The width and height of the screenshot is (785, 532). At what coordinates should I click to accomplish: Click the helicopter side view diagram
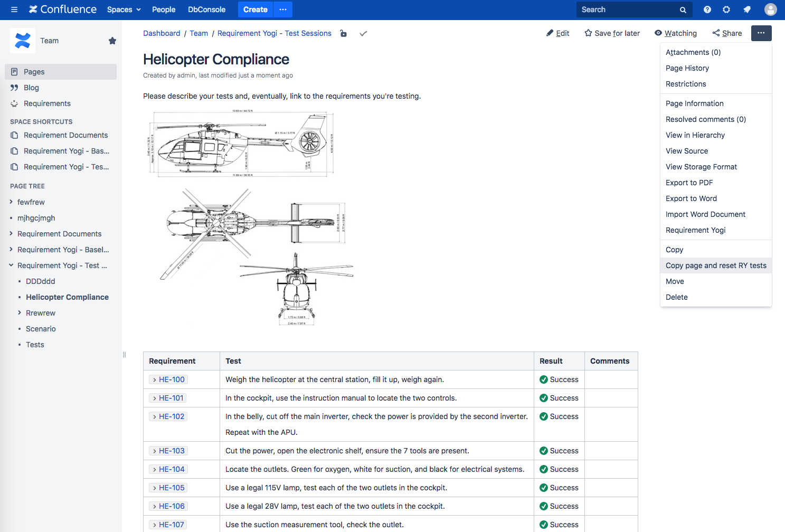coord(241,144)
